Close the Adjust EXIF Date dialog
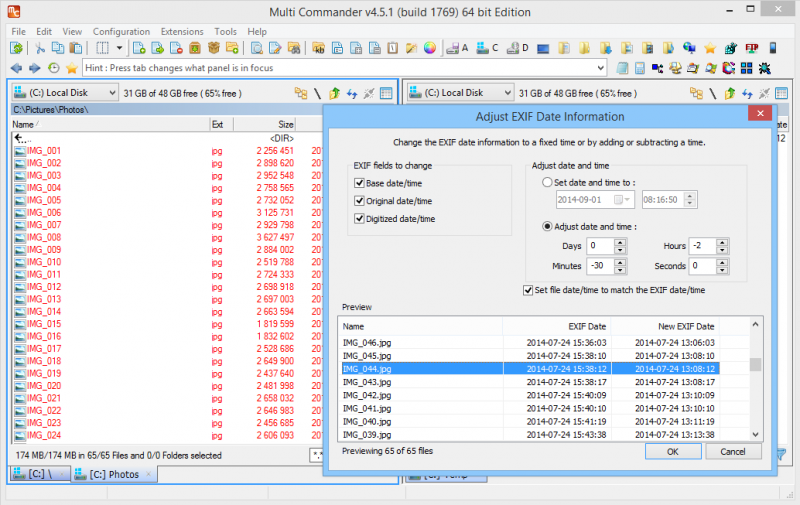This screenshot has height=505, width=800. [x=760, y=113]
